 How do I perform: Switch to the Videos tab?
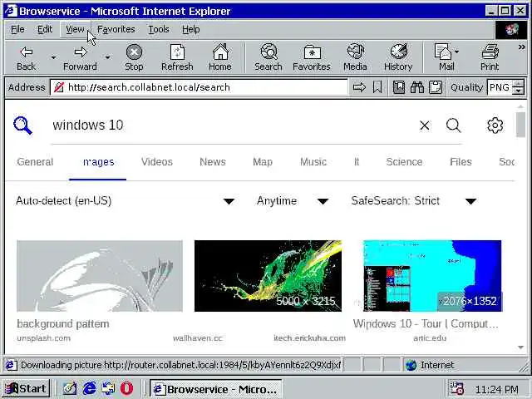pyautogui.click(x=157, y=162)
